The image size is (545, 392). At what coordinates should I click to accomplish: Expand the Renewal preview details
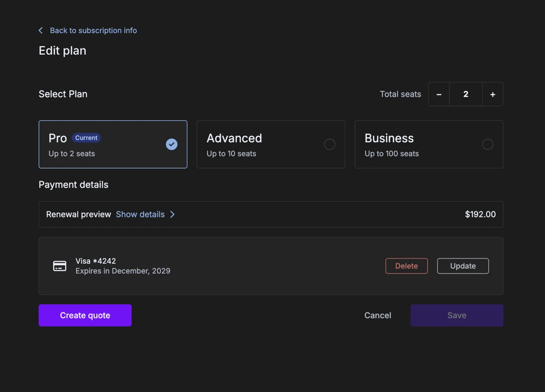click(x=140, y=214)
